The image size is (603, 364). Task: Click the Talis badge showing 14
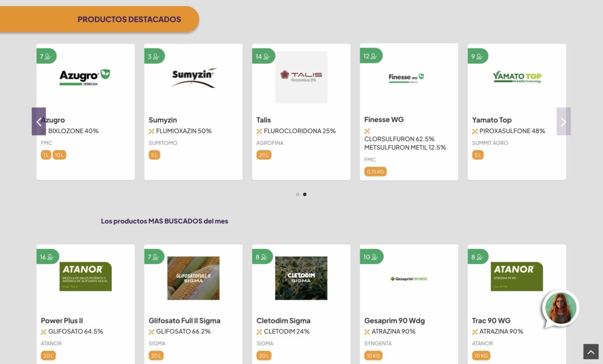(x=263, y=56)
